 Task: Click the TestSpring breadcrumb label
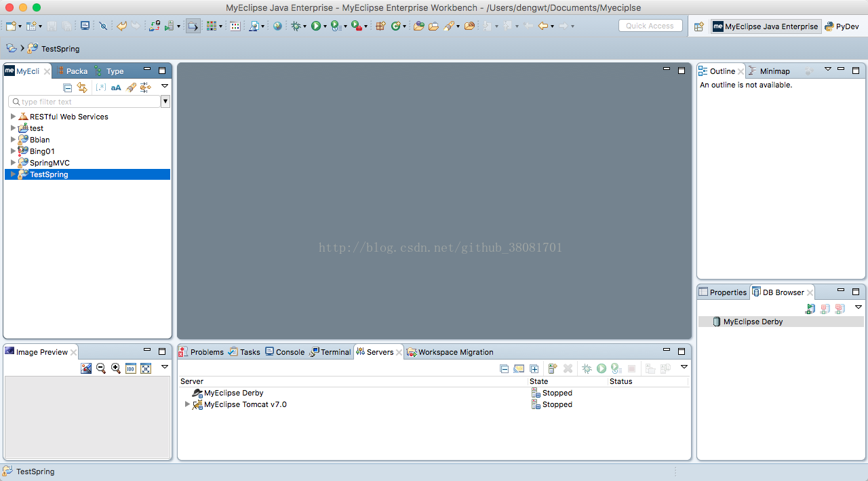60,49
